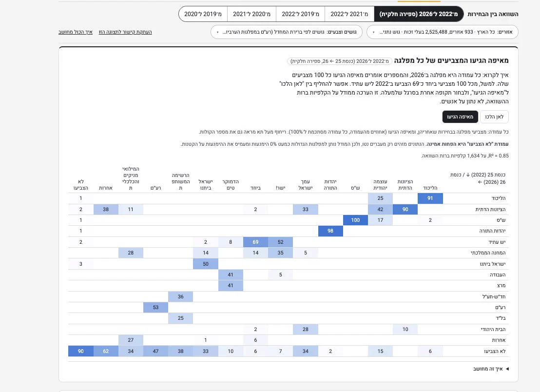Click the 35 cell in the המחנה הממלכתי row
Screen dimensions: 540x392
(280, 253)
